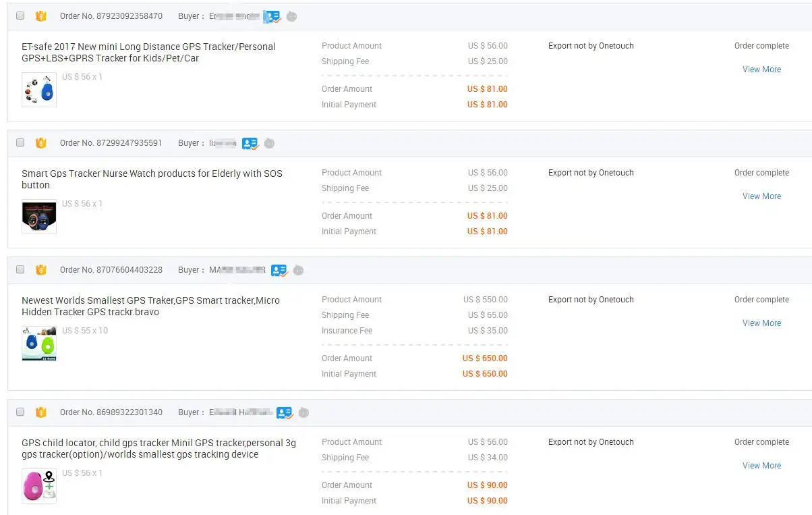
Task: Click the pink GPS child locator thumbnail
Action: tap(39, 486)
